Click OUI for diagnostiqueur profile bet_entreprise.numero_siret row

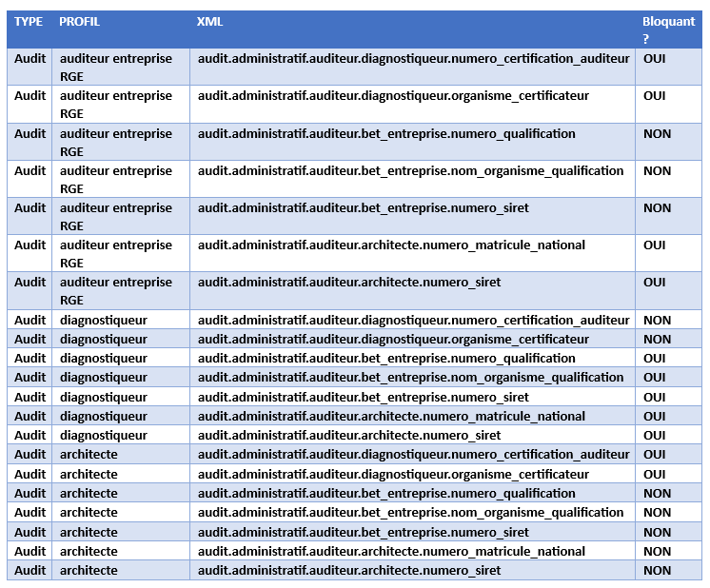(x=654, y=398)
